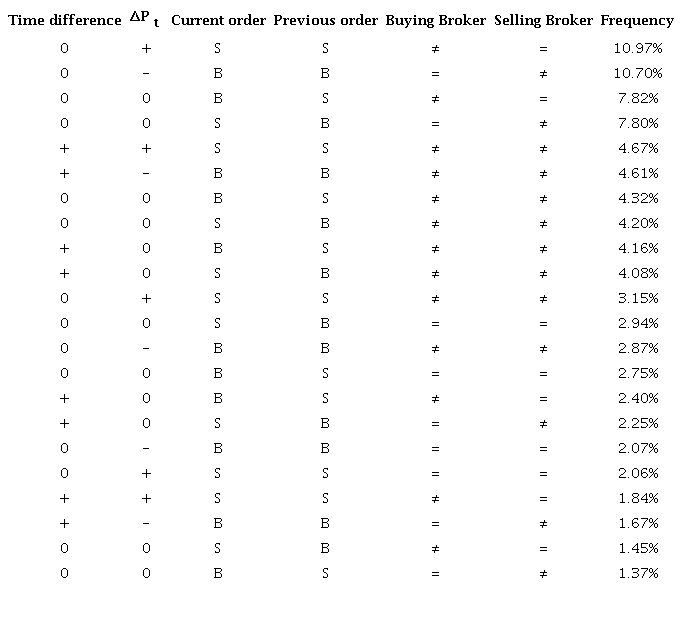Click the Time difference column header
Screen dimensions: 683x617
[64, 21]
